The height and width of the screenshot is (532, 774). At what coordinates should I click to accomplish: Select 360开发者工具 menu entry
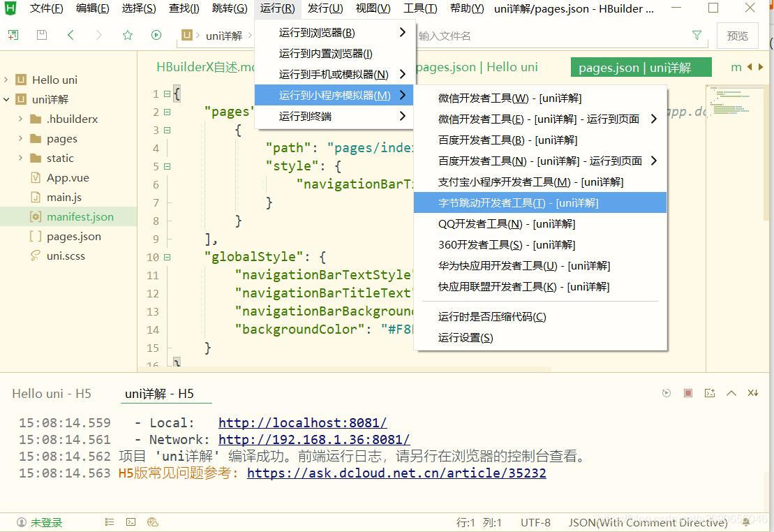pyautogui.click(x=540, y=244)
